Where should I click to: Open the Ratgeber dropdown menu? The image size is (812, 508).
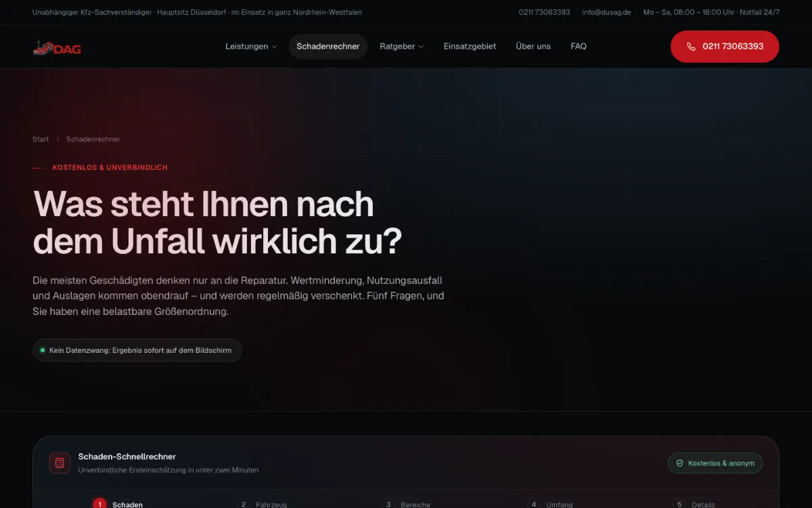402,47
